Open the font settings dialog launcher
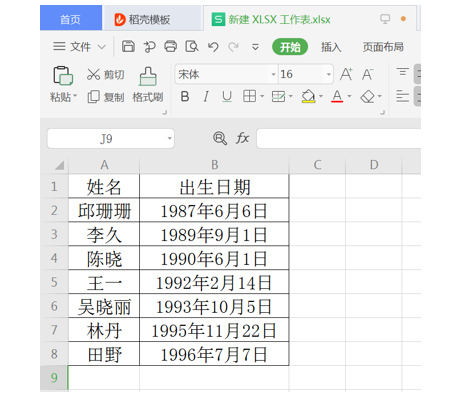Image resolution: width=467 pixels, height=397 pixels. pyautogui.click(x=382, y=113)
